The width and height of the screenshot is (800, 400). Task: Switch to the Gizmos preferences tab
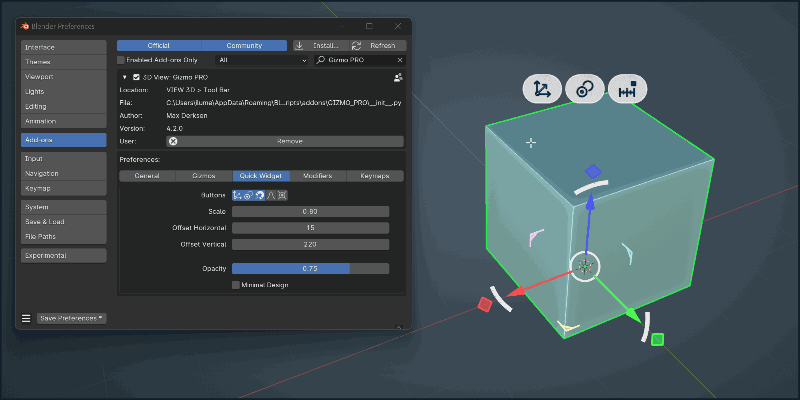(204, 176)
